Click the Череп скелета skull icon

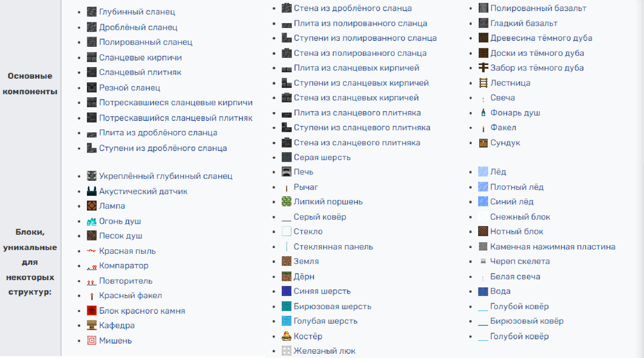483,261
